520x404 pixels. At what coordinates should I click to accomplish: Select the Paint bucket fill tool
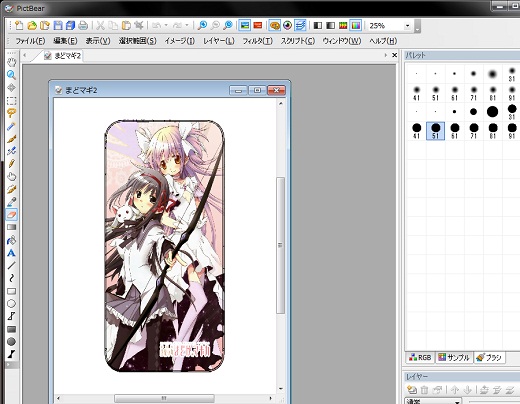[11, 240]
